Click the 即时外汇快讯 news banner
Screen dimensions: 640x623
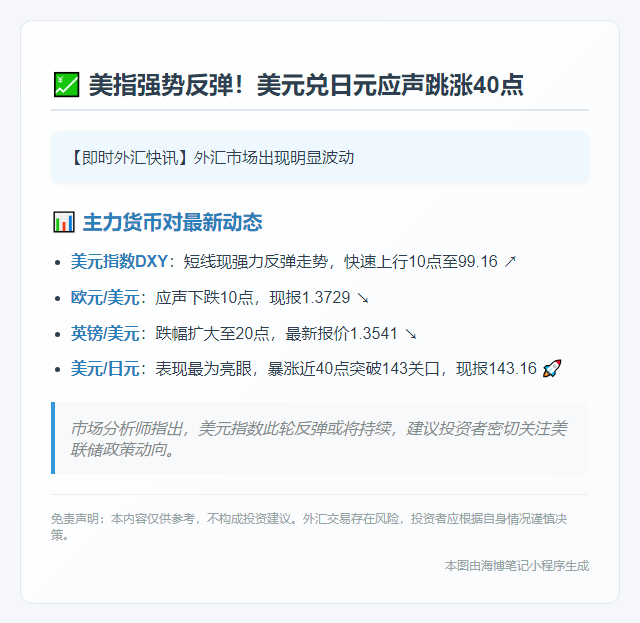tap(319, 157)
